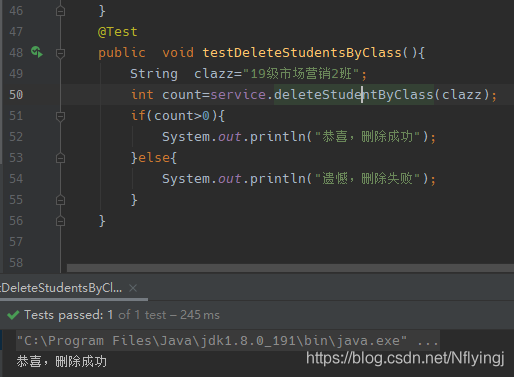Click the service field reference on line 50
This screenshot has height=377, width=514.
point(238,95)
